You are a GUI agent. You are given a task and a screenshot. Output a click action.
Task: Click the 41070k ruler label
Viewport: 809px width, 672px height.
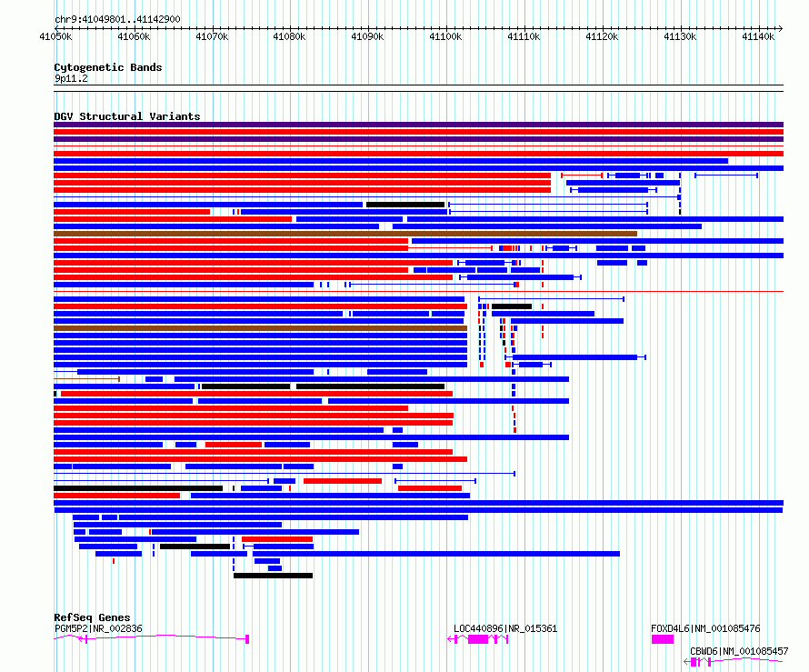click(212, 36)
